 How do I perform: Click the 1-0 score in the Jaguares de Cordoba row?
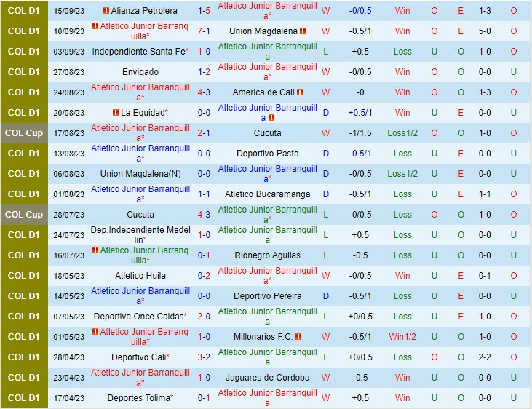click(x=204, y=378)
